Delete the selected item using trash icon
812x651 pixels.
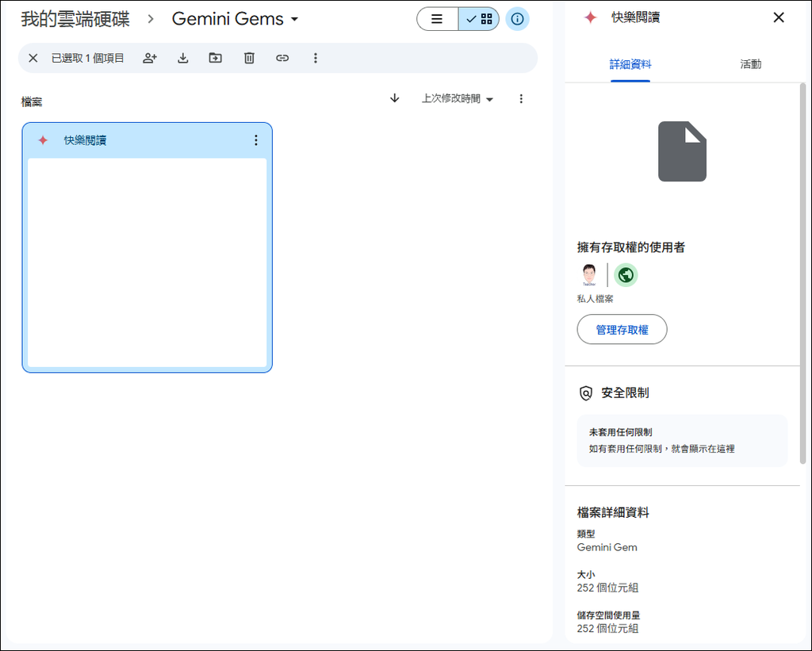(249, 58)
